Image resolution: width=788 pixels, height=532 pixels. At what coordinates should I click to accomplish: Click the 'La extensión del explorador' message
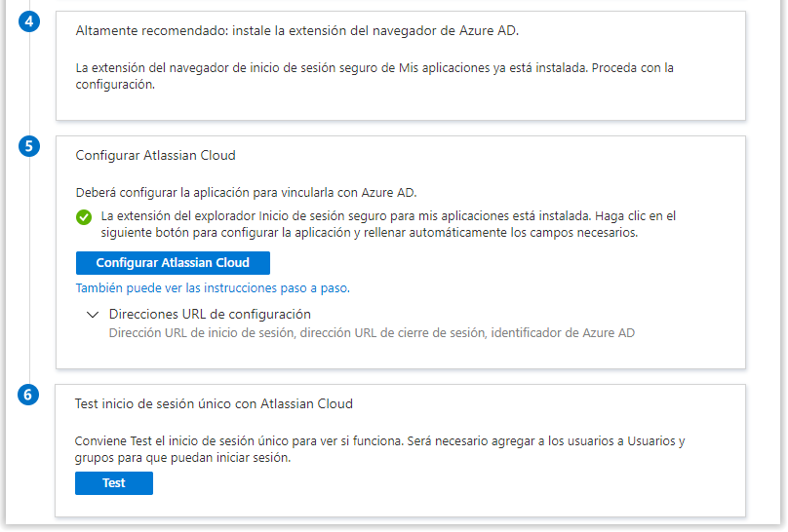[388, 224]
